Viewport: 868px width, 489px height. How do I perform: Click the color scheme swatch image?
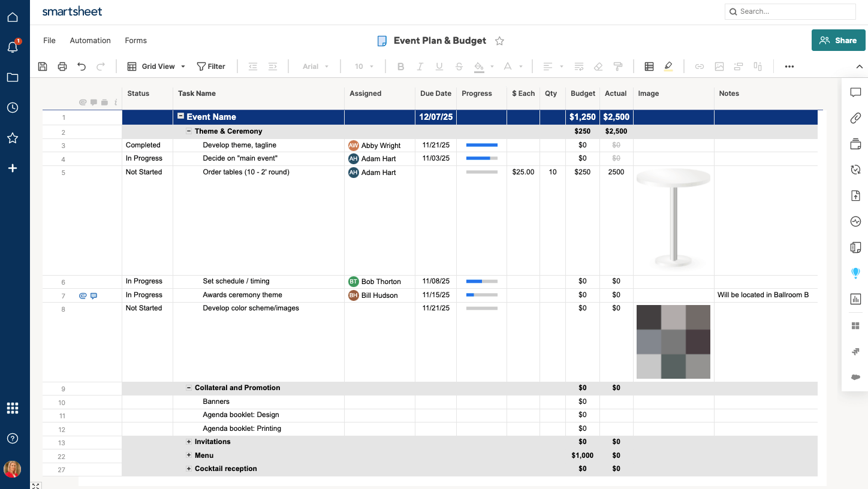pos(673,342)
